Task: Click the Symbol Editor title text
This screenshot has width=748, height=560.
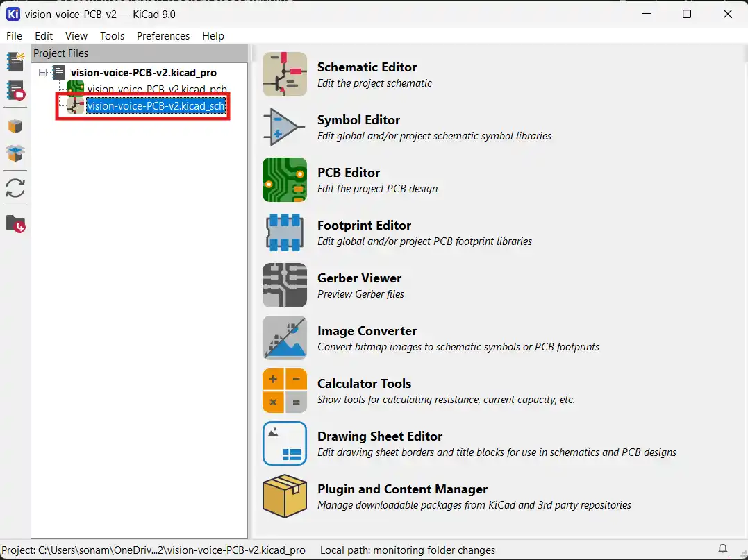Action: [358, 120]
